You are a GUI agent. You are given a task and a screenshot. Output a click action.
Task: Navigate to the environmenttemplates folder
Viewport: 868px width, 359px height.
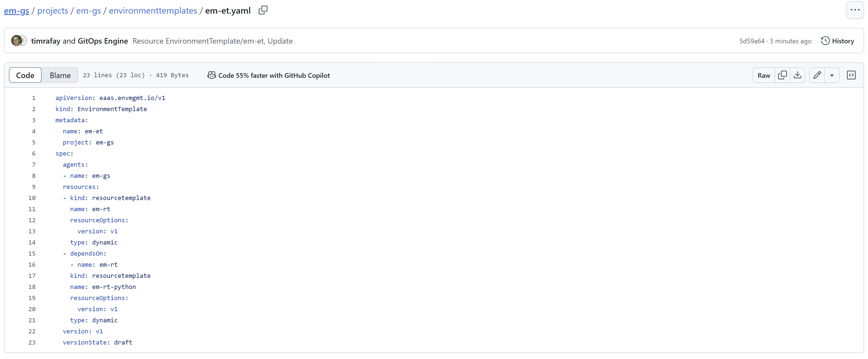(x=153, y=11)
